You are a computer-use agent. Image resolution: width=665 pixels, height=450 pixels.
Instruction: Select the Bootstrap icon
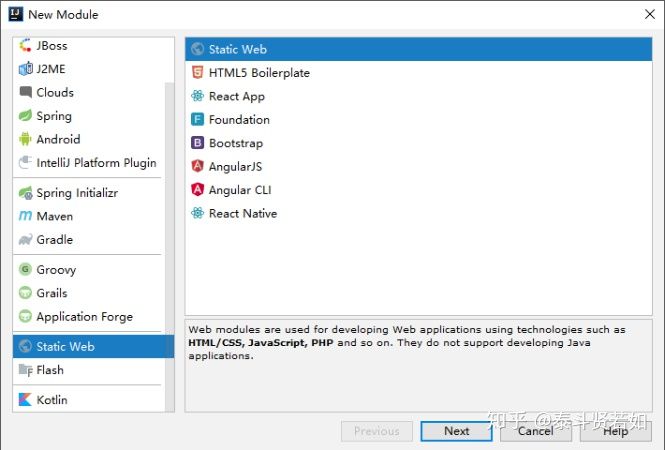tap(198, 143)
